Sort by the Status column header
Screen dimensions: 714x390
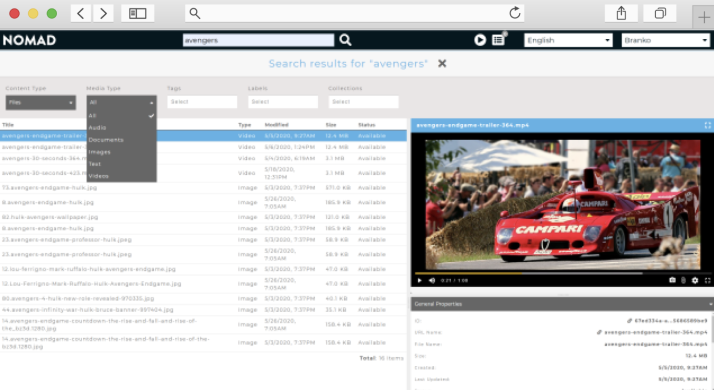367,125
